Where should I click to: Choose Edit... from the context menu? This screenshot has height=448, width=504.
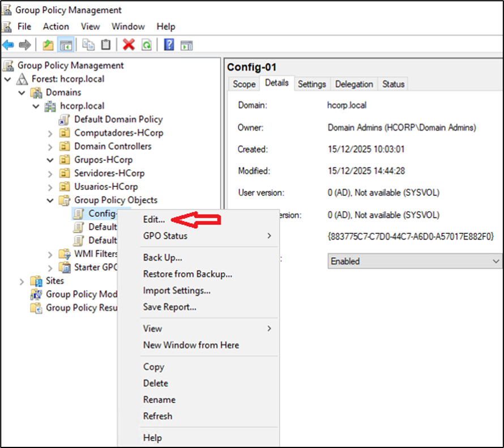click(x=154, y=219)
